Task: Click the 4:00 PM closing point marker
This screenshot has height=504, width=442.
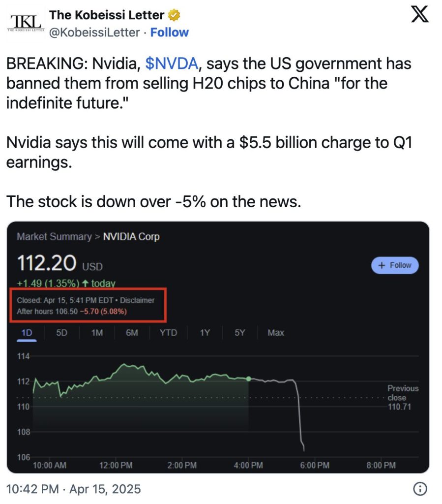Action: [x=248, y=378]
